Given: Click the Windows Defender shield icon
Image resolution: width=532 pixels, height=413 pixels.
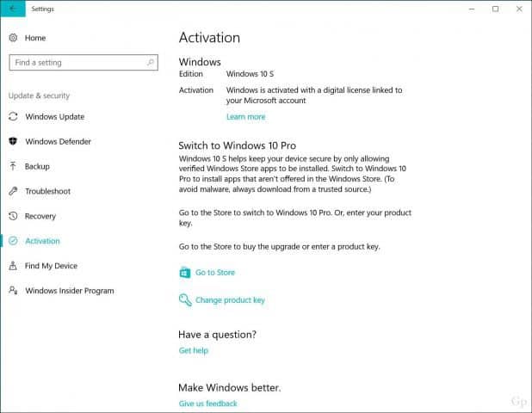Looking at the screenshot, I should click(x=13, y=141).
